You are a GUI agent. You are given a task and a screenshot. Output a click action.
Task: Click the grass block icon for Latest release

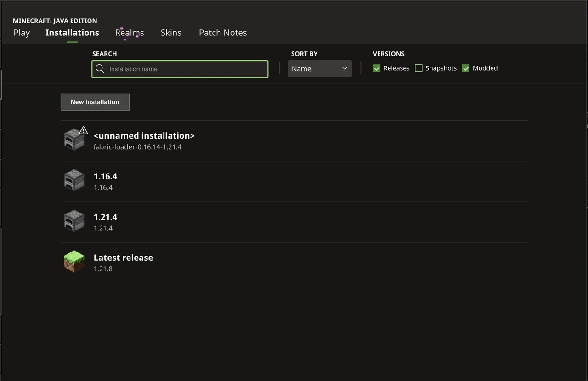74,261
